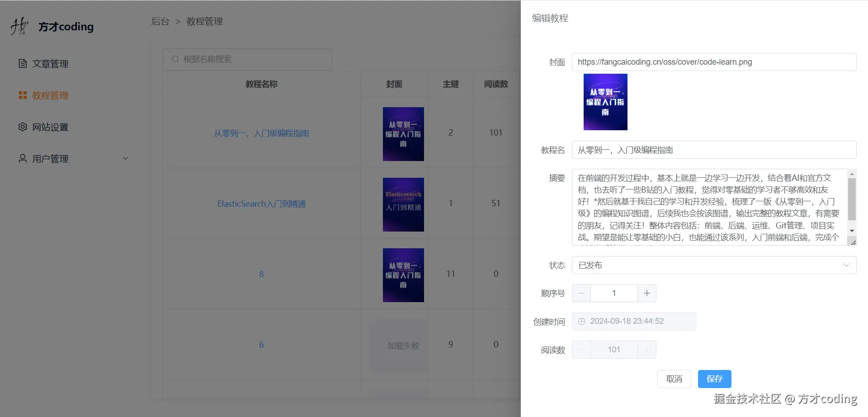Click the 加载失败 cover placeholder
The image size is (868, 417).
click(399, 346)
